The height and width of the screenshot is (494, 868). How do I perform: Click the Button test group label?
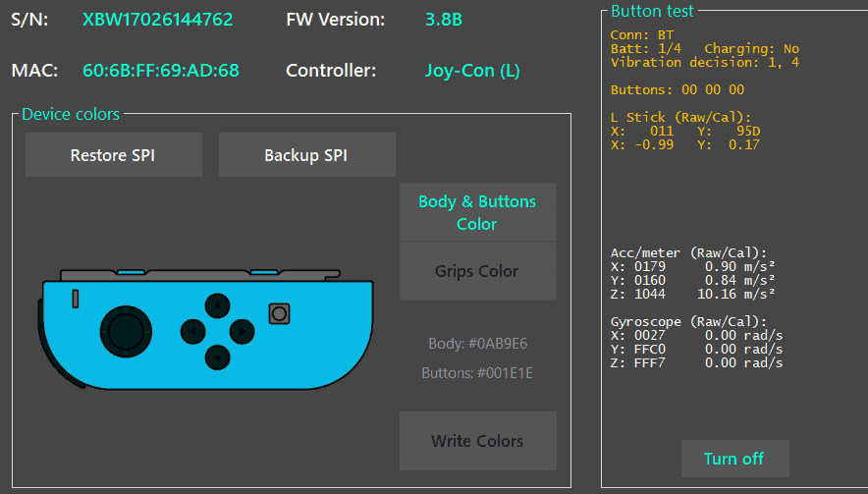(x=652, y=11)
